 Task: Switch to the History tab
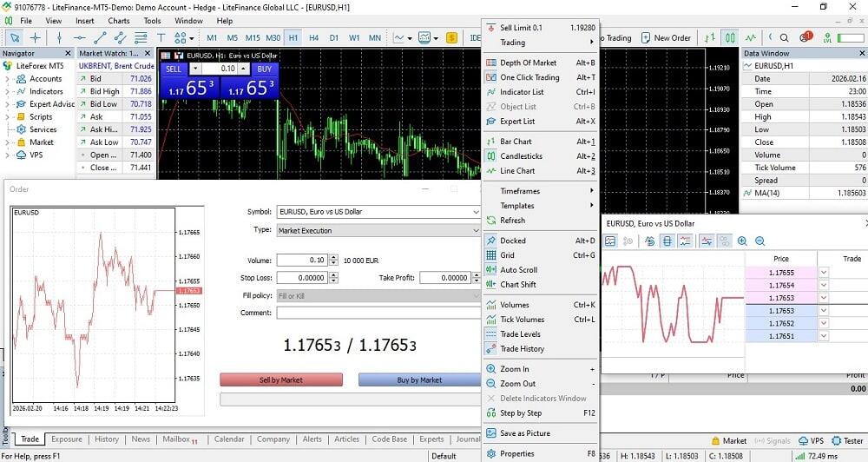(107, 439)
